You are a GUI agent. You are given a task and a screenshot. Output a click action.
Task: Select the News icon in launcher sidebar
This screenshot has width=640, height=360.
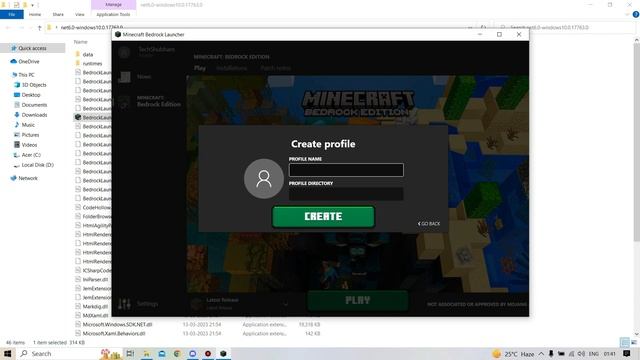coord(124,77)
